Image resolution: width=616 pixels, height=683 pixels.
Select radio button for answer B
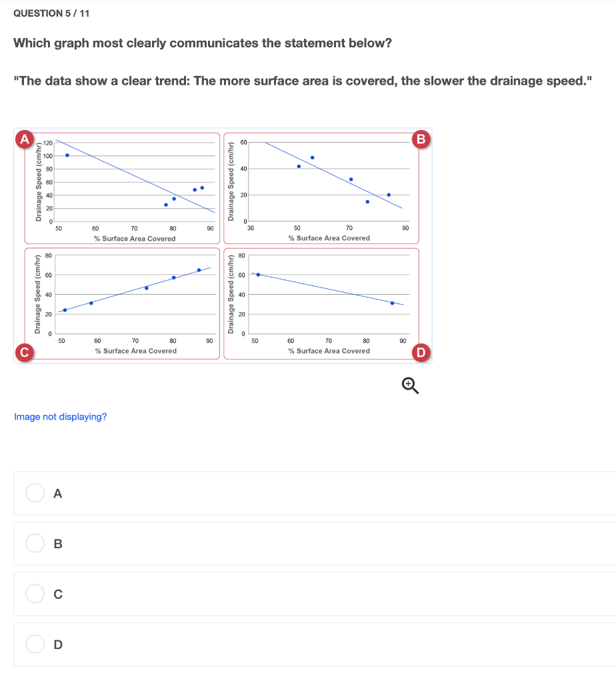point(35,543)
